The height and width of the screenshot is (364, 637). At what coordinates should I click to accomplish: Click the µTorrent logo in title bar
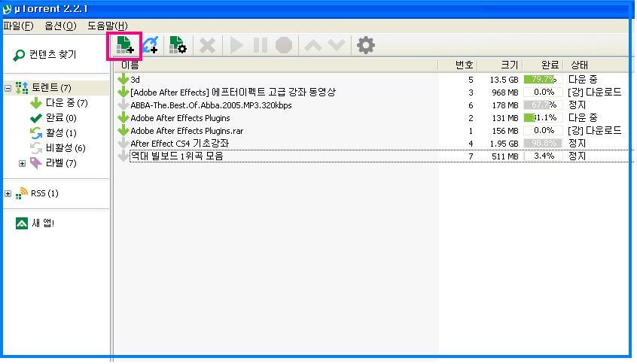pyautogui.click(x=7, y=8)
